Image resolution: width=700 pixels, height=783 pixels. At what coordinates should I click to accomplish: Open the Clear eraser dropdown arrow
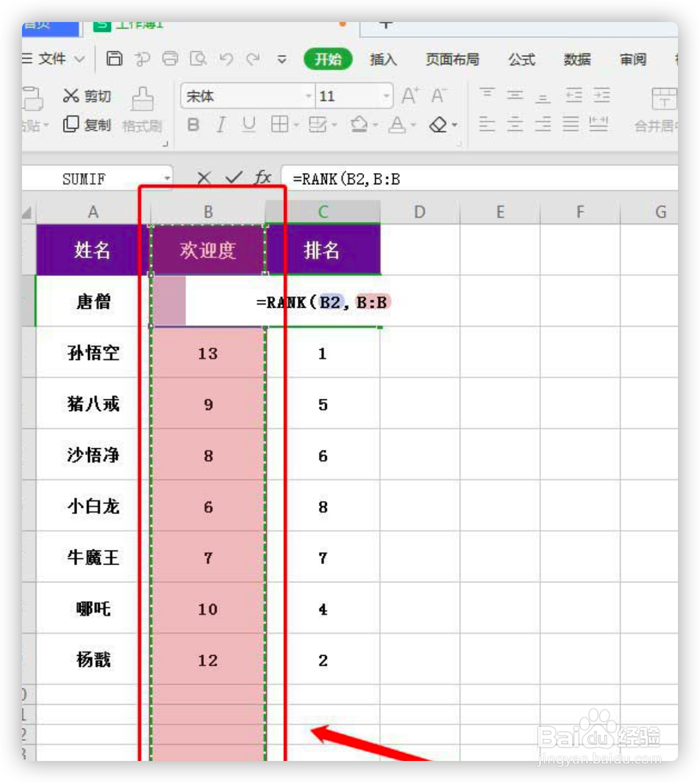[455, 125]
